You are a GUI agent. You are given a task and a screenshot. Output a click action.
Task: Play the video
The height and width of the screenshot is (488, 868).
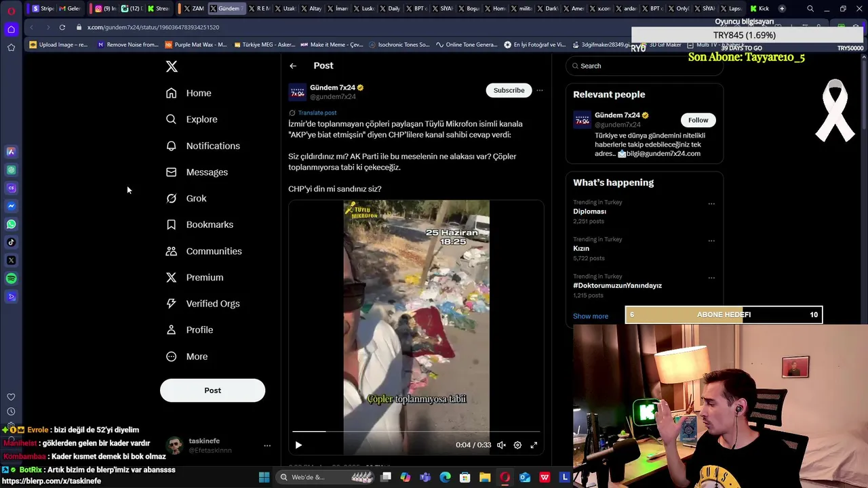[298, 445]
